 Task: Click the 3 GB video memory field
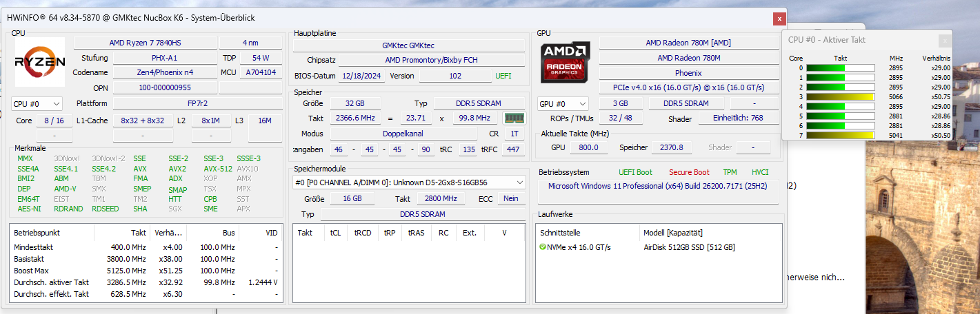(x=620, y=103)
